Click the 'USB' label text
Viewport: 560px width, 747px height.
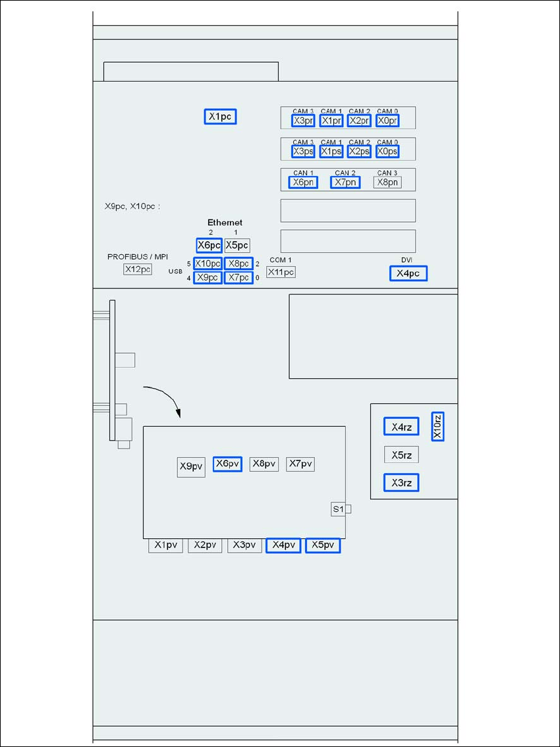175,271
